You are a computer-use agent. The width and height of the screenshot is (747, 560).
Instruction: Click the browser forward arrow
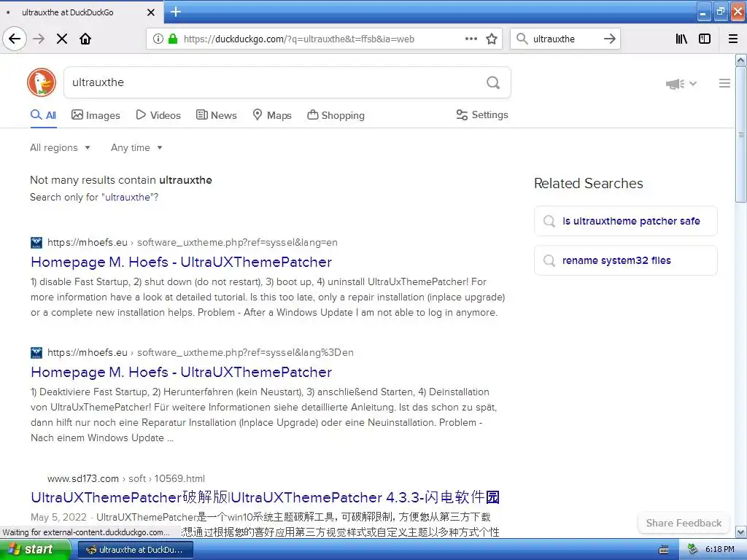[x=39, y=39]
